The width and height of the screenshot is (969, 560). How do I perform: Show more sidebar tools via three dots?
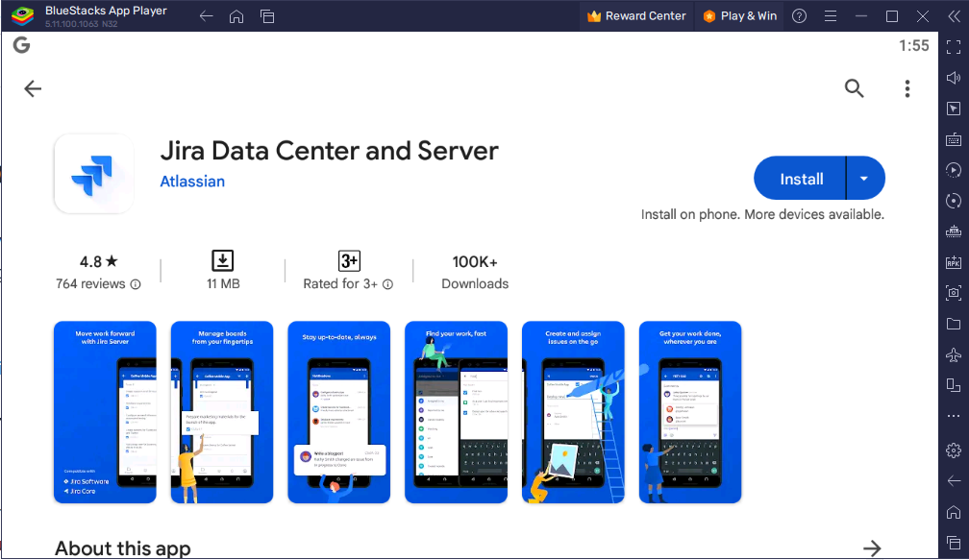[x=954, y=416]
